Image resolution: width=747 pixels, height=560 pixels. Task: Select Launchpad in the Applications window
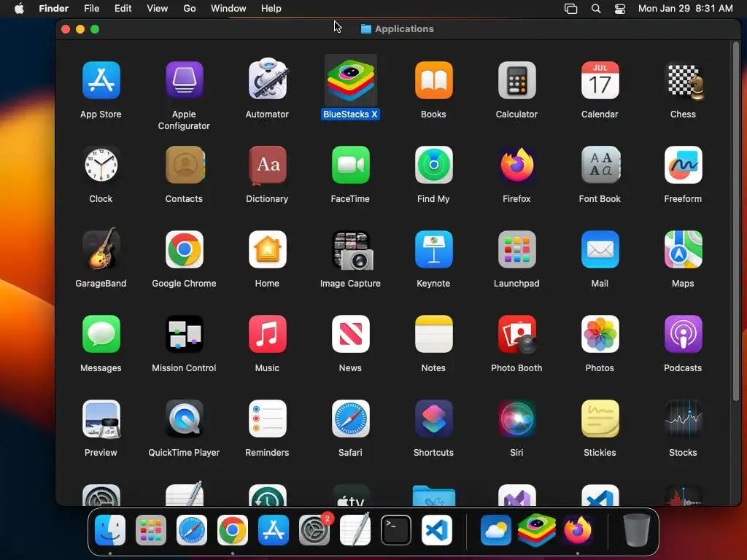click(x=516, y=249)
